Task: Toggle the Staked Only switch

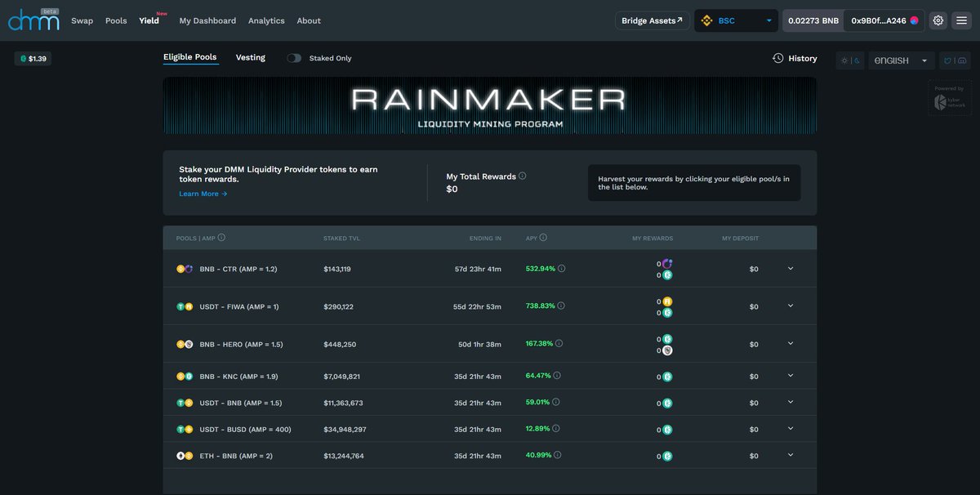Action: click(294, 58)
